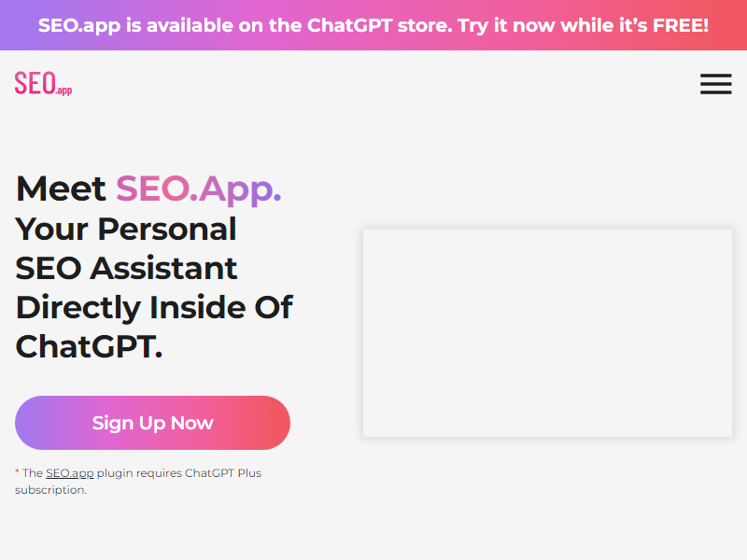
Task: Click 'ChatGPT Plus' in the footnote
Action: (x=223, y=473)
